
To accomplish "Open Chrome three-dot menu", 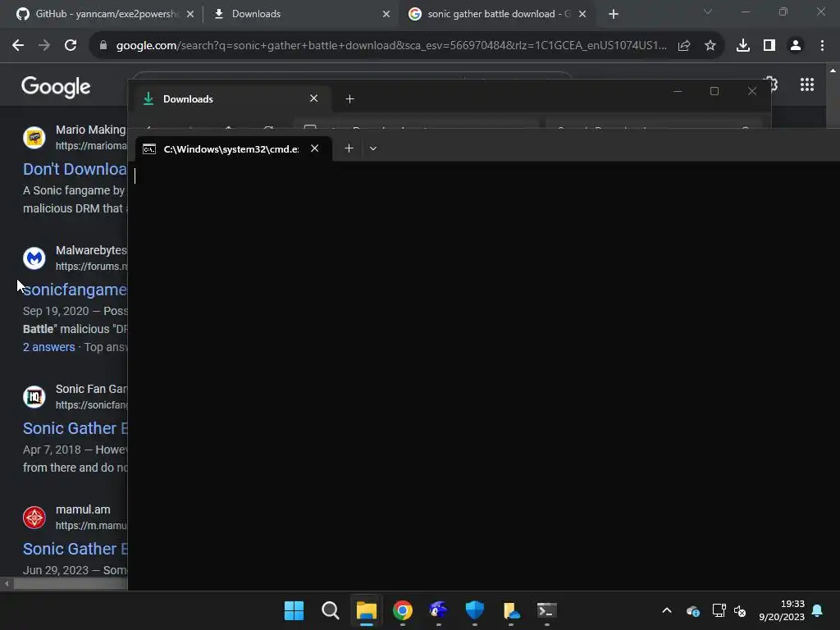I will coord(822,46).
